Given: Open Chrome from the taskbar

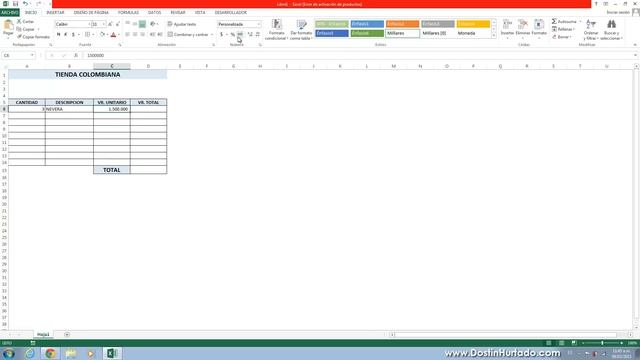Looking at the screenshot, I should pyautogui.click(x=50, y=353).
